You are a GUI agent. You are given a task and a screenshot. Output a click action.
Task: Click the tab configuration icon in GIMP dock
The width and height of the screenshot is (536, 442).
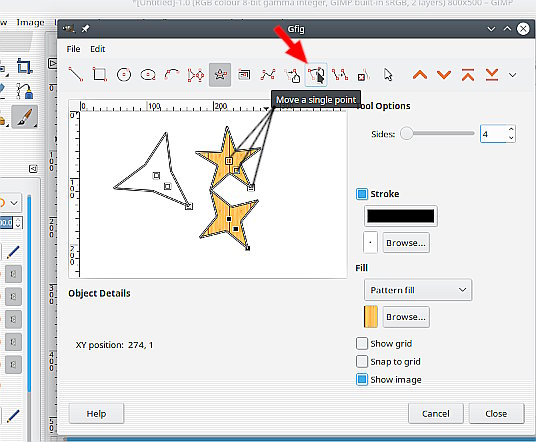click(x=33, y=169)
